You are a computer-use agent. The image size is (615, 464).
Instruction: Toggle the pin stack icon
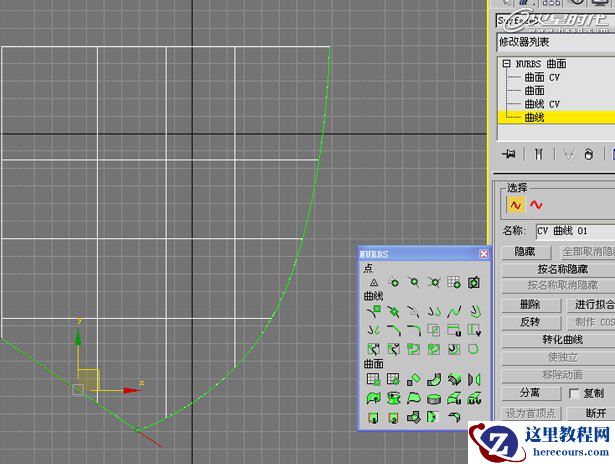click(x=509, y=154)
